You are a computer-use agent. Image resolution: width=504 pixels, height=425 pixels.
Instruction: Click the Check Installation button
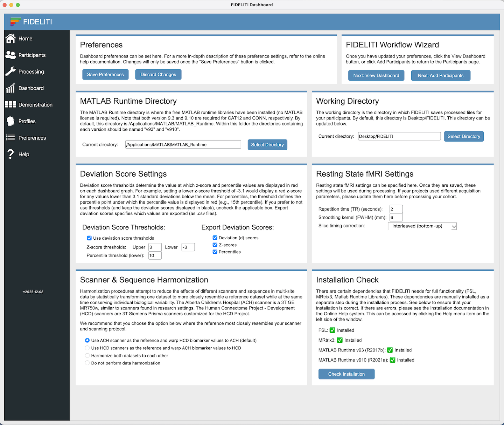[346, 374]
